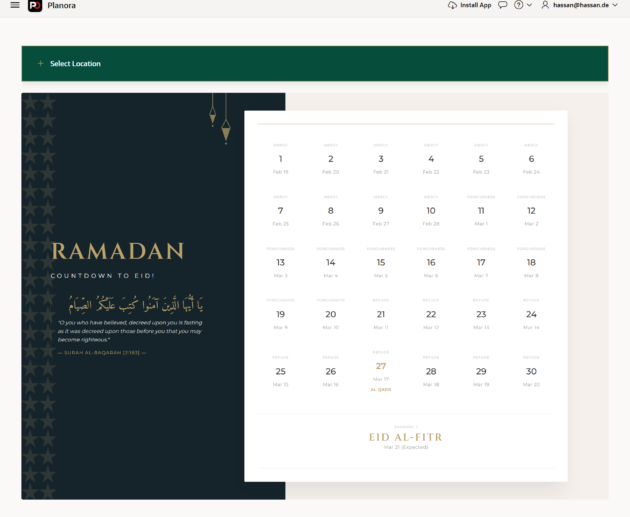Viewport: 630px width, 517px height.
Task: Select Ramadan day 8, Feb 26
Action: pyautogui.click(x=331, y=211)
